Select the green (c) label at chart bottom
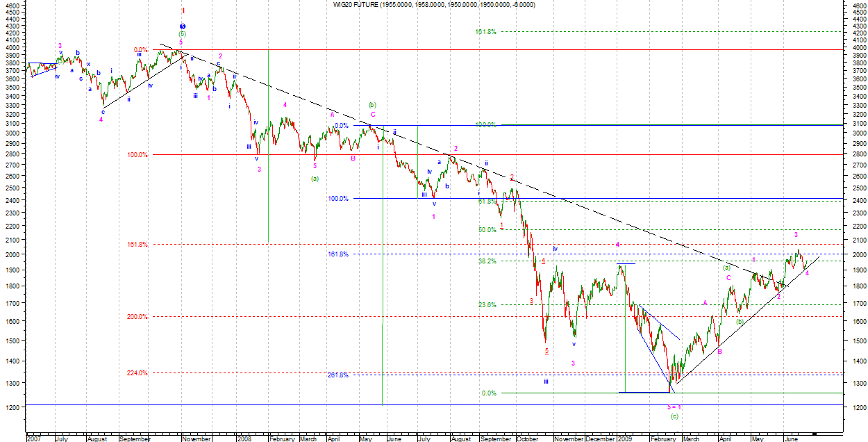The image size is (868, 442). pos(674,416)
